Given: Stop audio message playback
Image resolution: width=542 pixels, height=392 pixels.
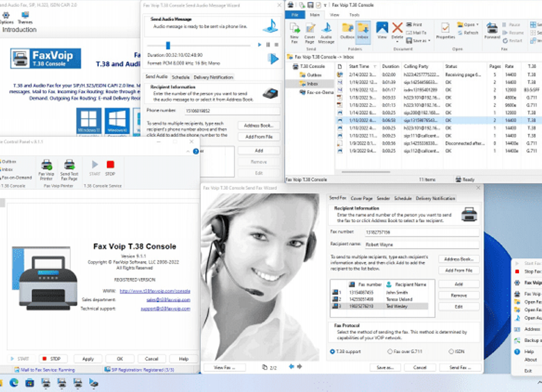Looking at the screenshot, I should (277, 44).
